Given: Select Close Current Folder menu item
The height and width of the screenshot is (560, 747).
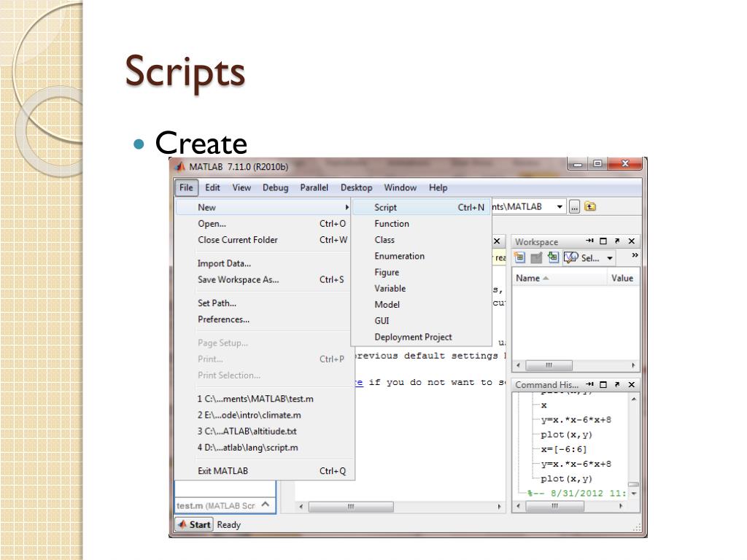Looking at the screenshot, I should click(263, 239).
